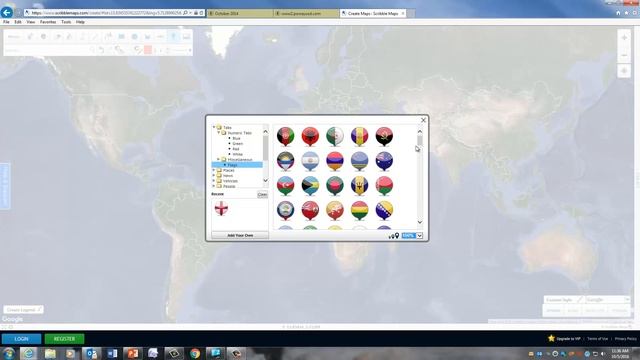This screenshot has height=360, width=640.
Task: Select the Azerbaijan flag marker
Action: tap(285, 186)
